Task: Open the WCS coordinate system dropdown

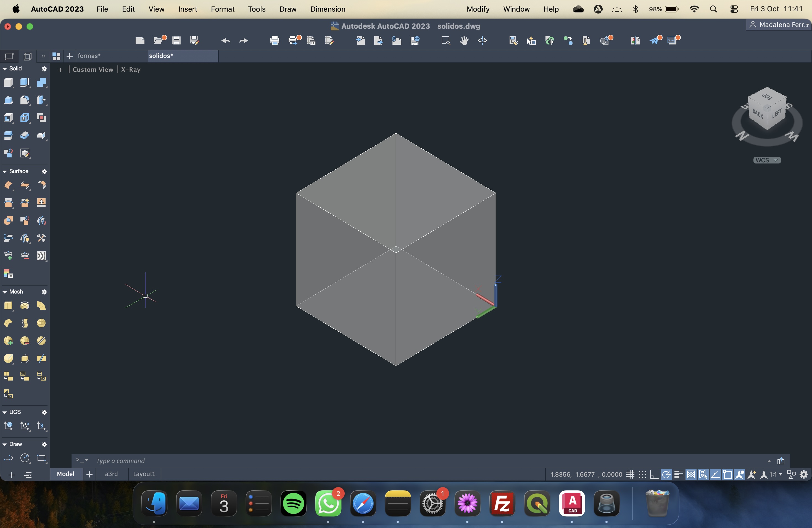Action: pos(767,160)
